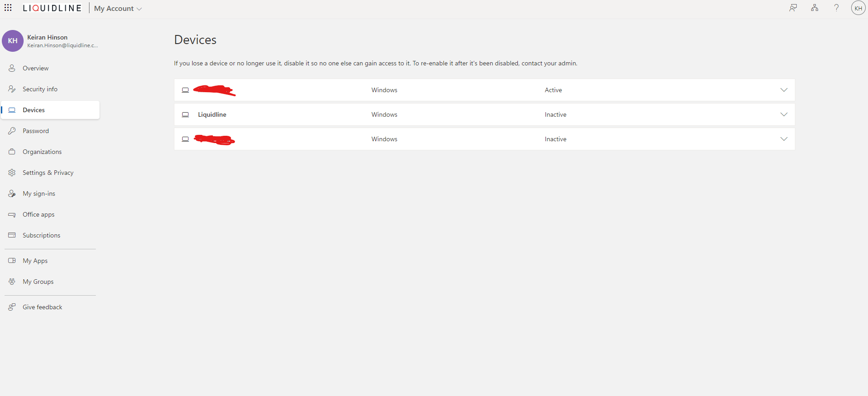Expand the Active Windows device row
Image resolution: width=868 pixels, height=396 pixels.
[784, 90]
